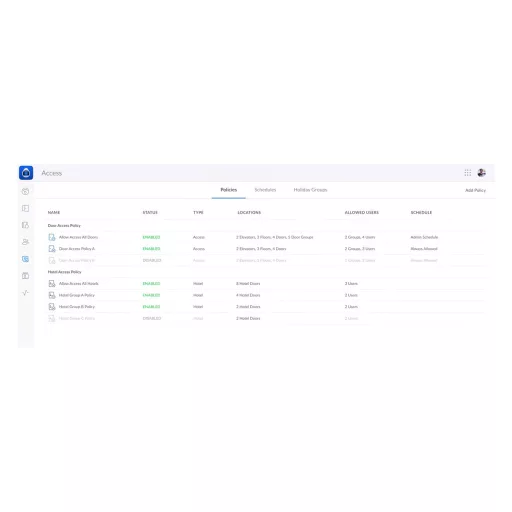Click ENABLED status of Allow Access All Doors
This screenshot has width=512, height=512.
click(x=151, y=237)
